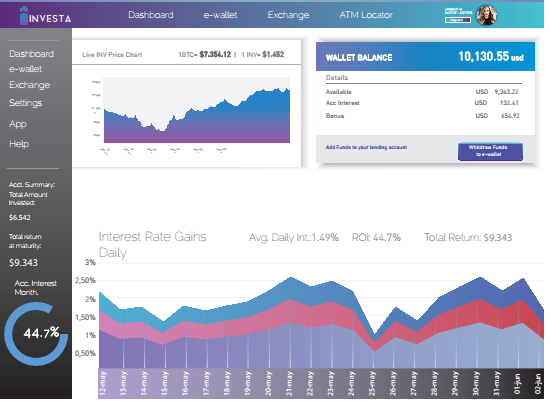
Task: Open the user profile avatar photo
Action: (x=486, y=15)
